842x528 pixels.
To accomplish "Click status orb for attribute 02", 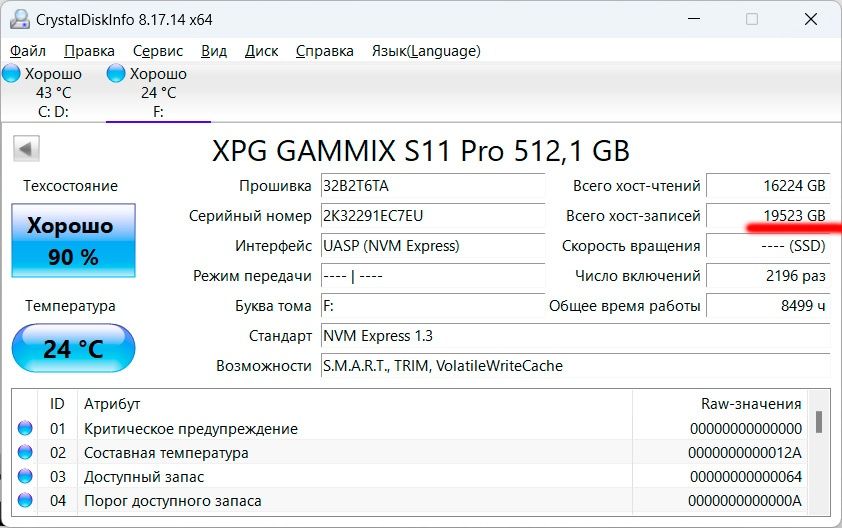I will pyautogui.click(x=26, y=453).
